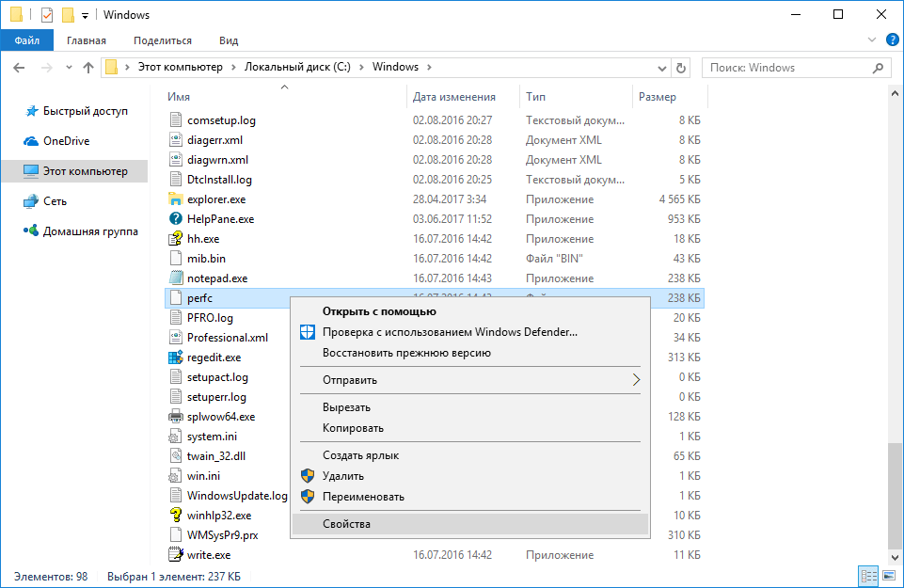904x588 pixels.
Task: Click the new folder quick access icon
Action: click(x=68, y=14)
